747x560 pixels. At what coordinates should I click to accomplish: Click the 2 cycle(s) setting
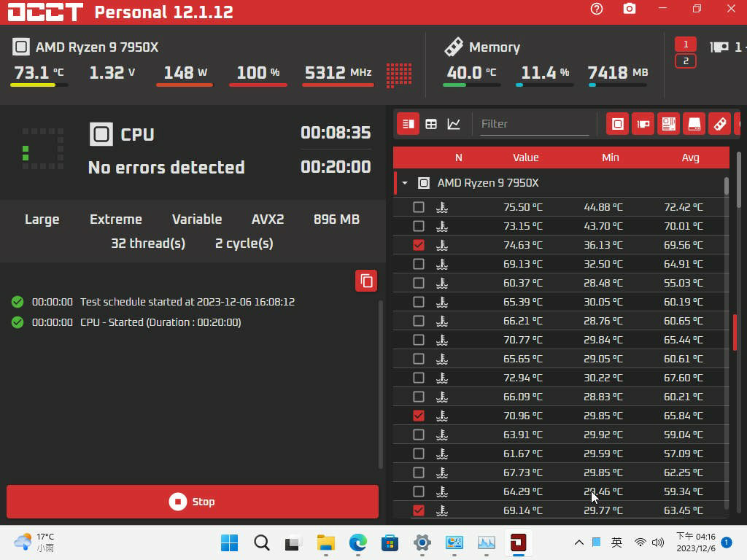(244, 244)
